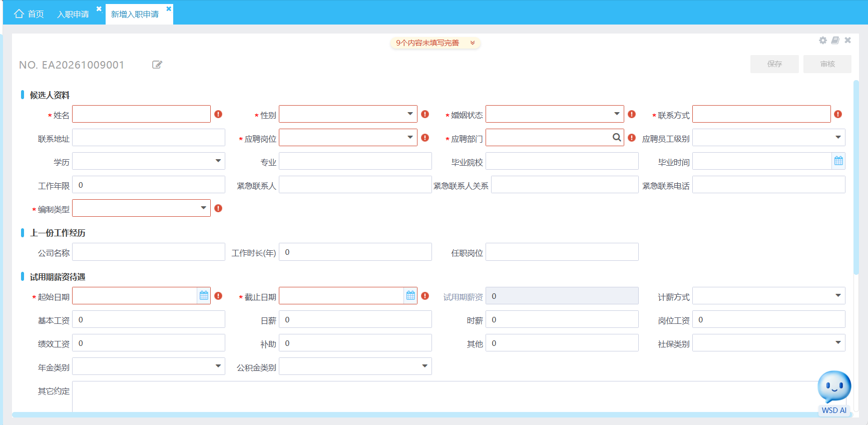
Task: Click the error icon next to 截止日期
Action: pyautogui.click(x=425, y=296)
